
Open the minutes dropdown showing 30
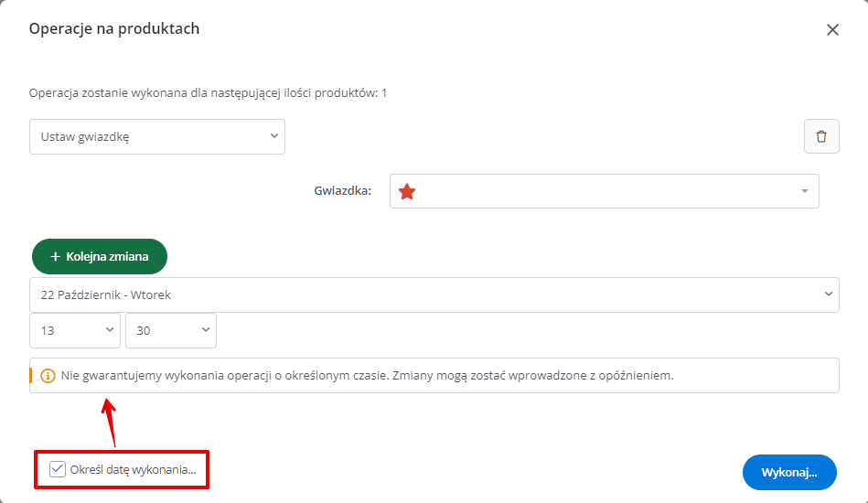tap(171, 331)
